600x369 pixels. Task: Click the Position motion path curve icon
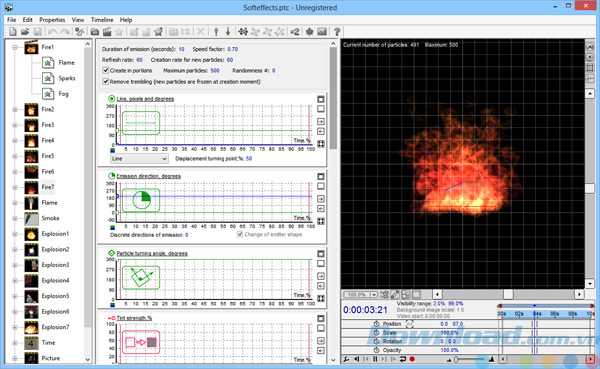pyautogui.click(x=409, y=324)
